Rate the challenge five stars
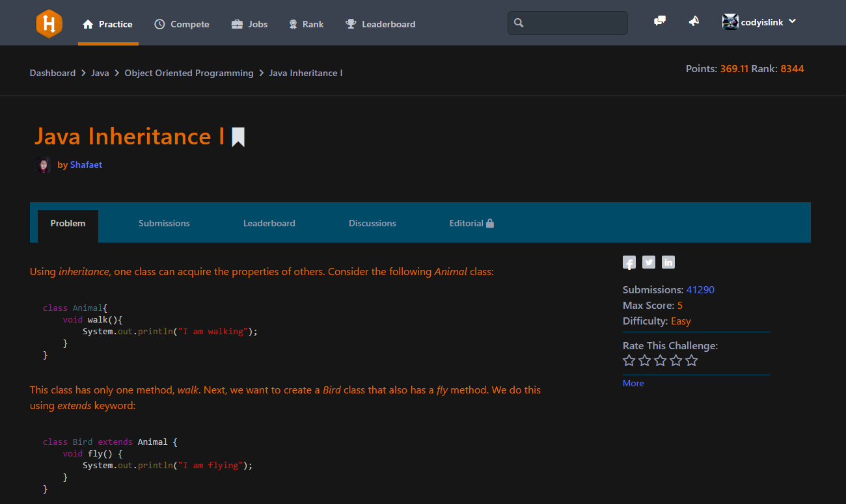846x504 pixels. coord(691,360)
